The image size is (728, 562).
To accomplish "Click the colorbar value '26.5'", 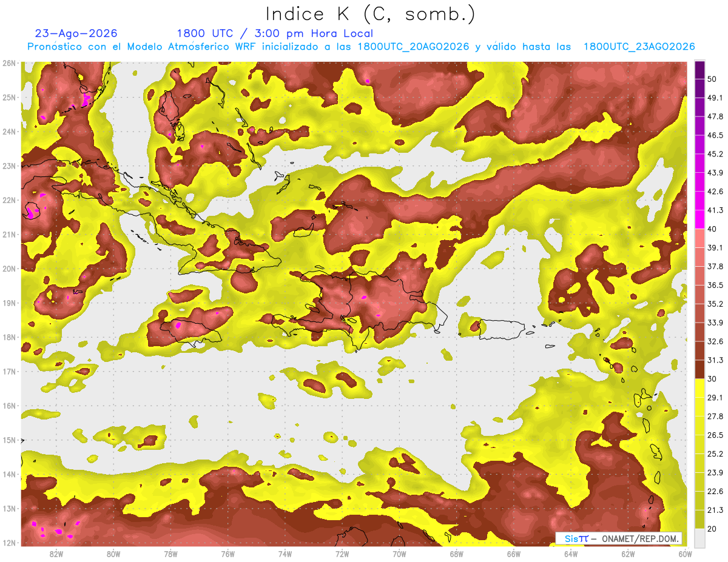I will click(715, 435).
